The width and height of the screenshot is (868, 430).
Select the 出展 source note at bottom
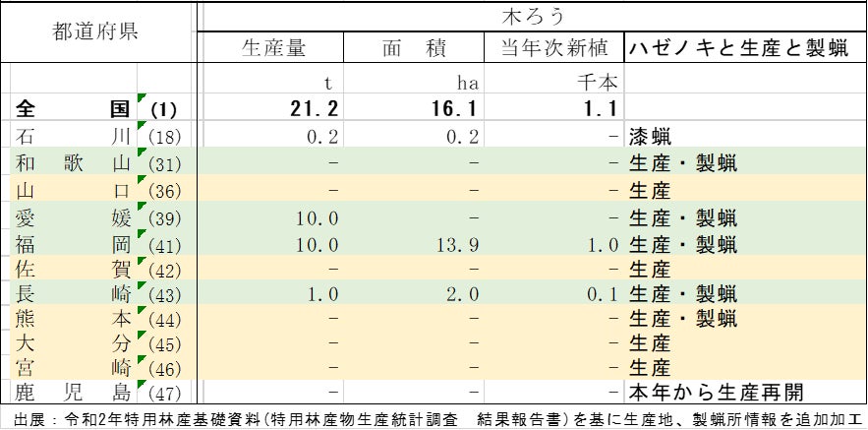click(433, 419)
